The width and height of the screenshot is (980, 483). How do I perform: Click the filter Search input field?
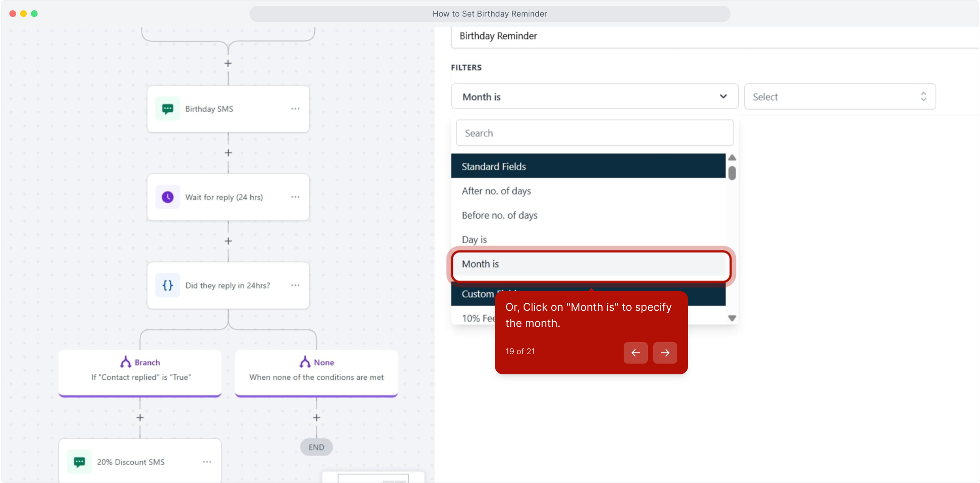594,133
